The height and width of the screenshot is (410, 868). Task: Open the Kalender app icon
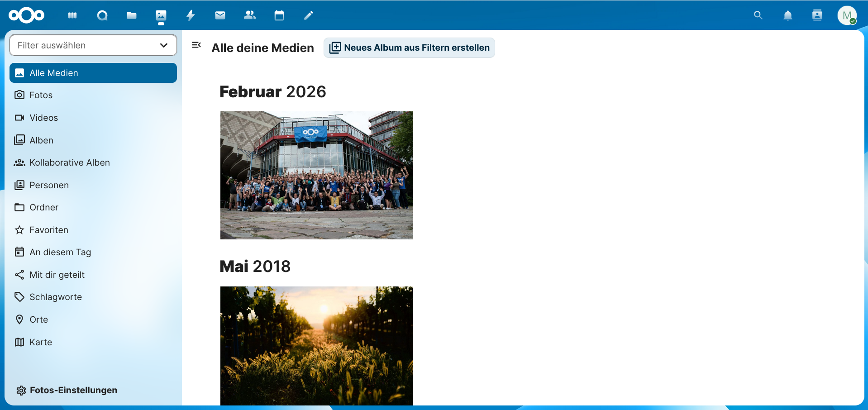[x=279, y=15]
